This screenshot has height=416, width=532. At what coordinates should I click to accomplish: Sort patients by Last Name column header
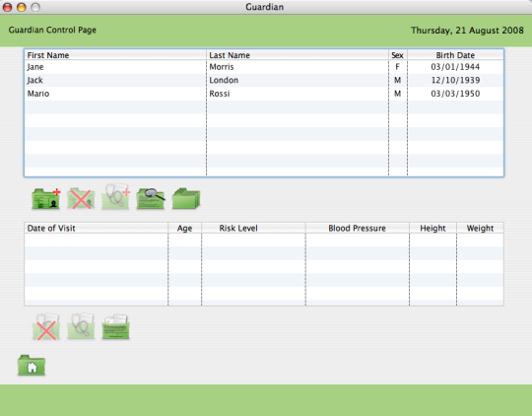[x=298, y=55]
